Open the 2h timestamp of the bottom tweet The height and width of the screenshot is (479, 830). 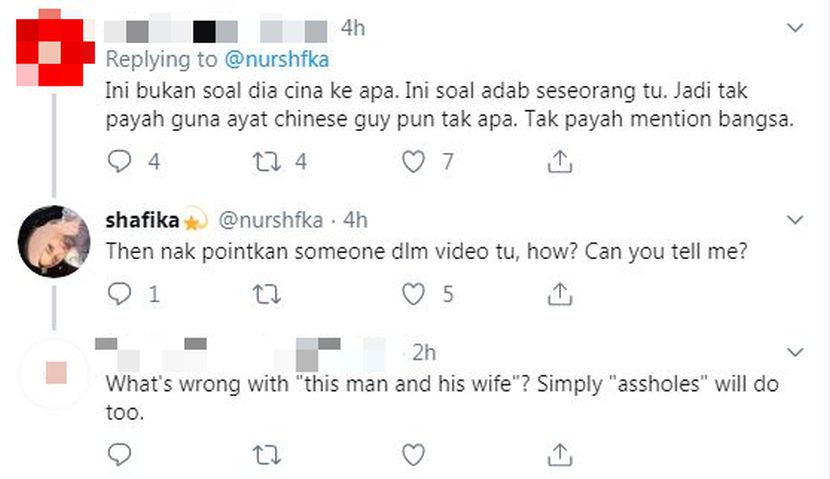pos(425,352)
